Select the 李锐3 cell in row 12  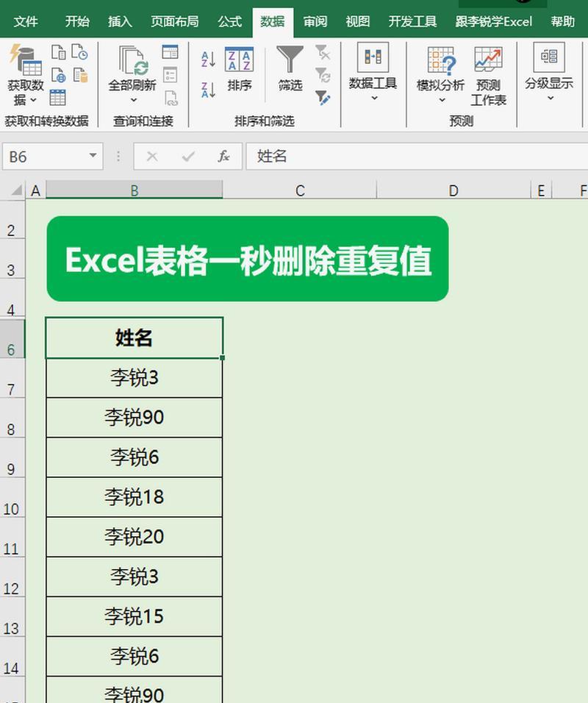coord(134,577)
